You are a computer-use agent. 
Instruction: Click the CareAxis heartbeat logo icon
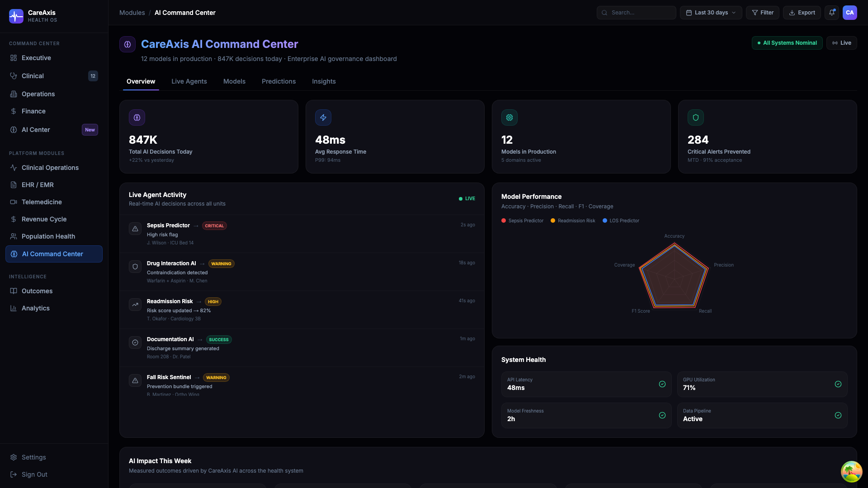click(x=16, y=16)
